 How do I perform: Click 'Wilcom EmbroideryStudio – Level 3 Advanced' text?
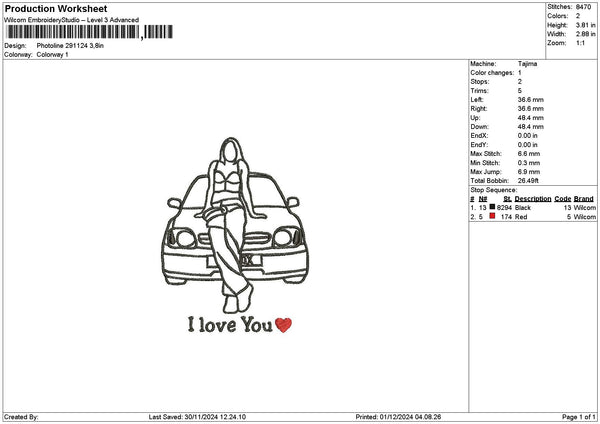[x=72, y=20]
